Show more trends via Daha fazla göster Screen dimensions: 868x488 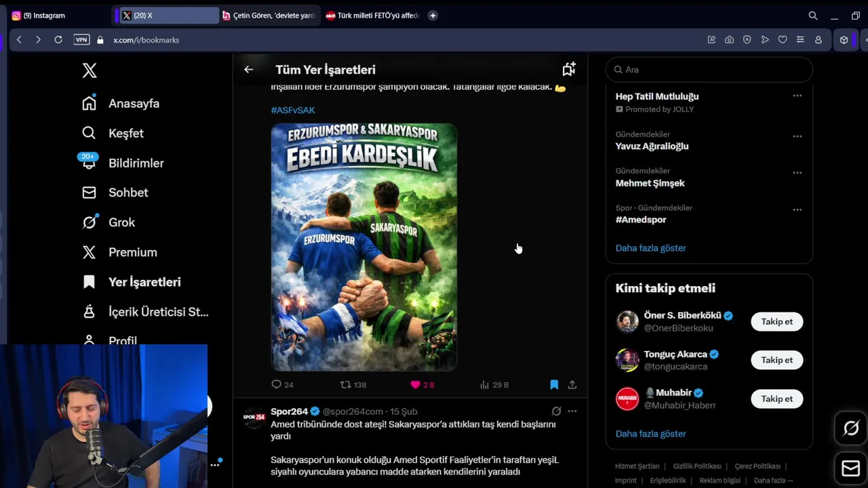[x=651, y=248]
